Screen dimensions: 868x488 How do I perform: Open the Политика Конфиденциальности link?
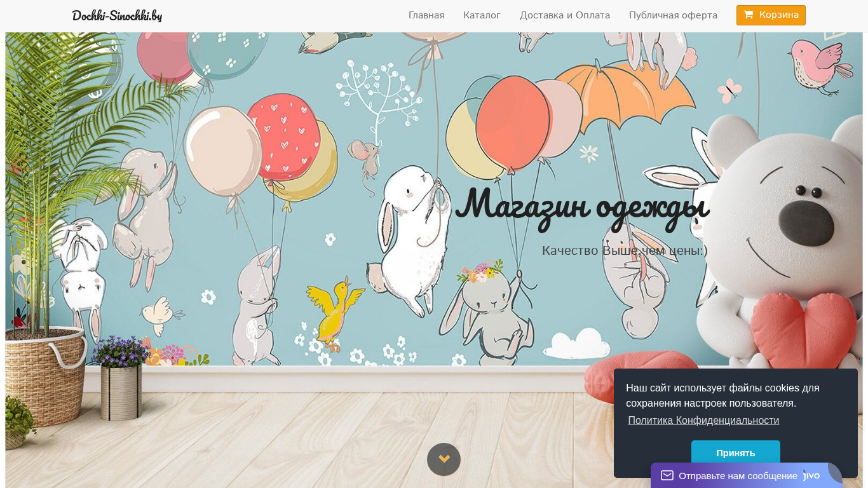703,420
